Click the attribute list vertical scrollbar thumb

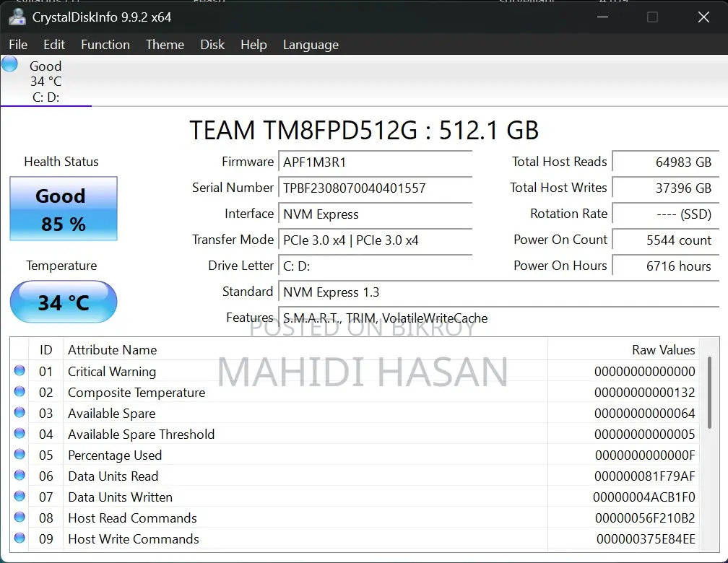[709, 393]
